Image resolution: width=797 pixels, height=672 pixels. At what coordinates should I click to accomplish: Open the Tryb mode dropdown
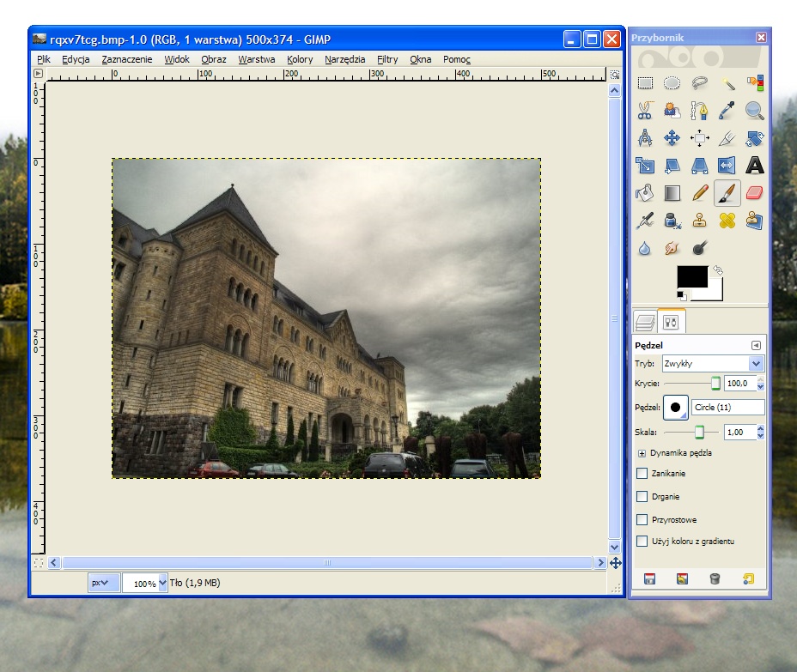click(x=713, y=364)
